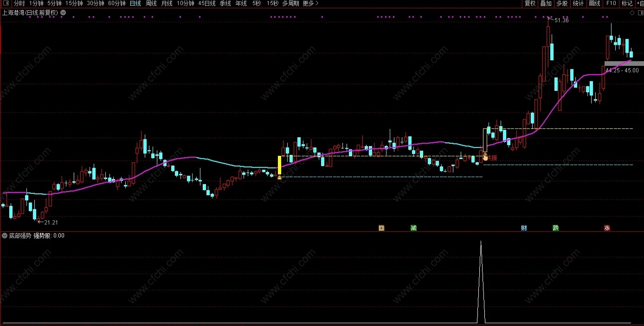The image size is (644, 326).
Task: Click the 涨 event marker icon
Action: [607, 228]
